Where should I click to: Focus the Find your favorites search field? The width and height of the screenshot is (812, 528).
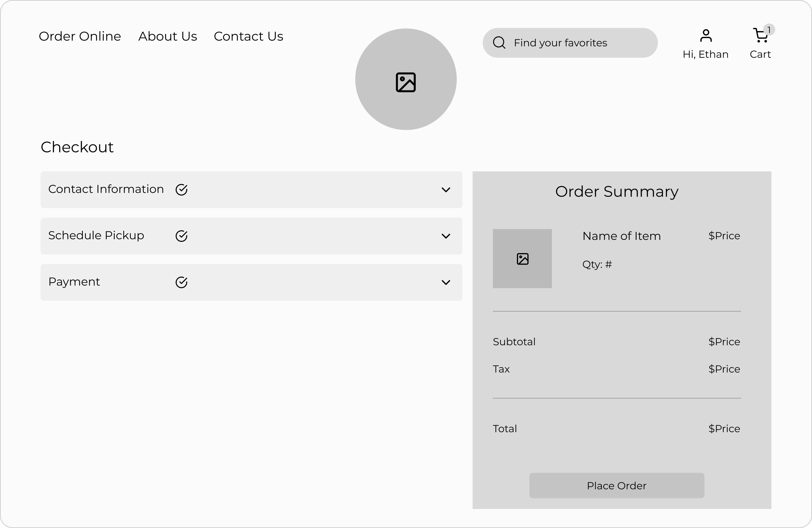(x=570, y=43)
